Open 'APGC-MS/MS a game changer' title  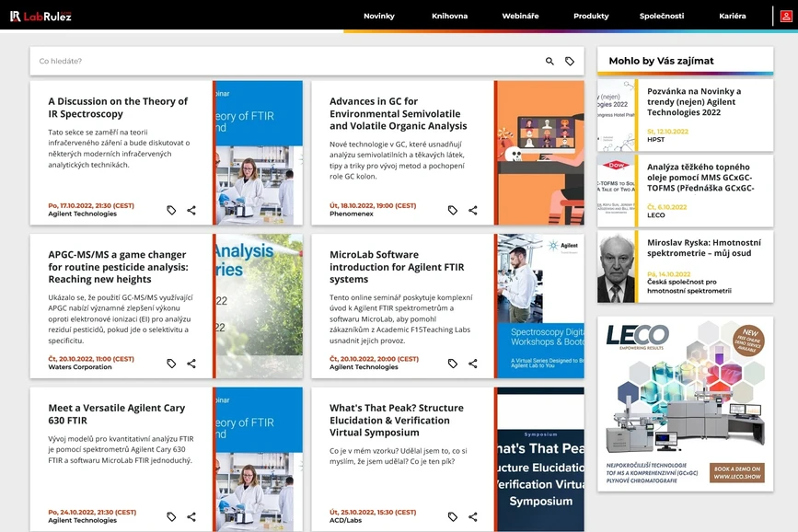click(118, 267)
